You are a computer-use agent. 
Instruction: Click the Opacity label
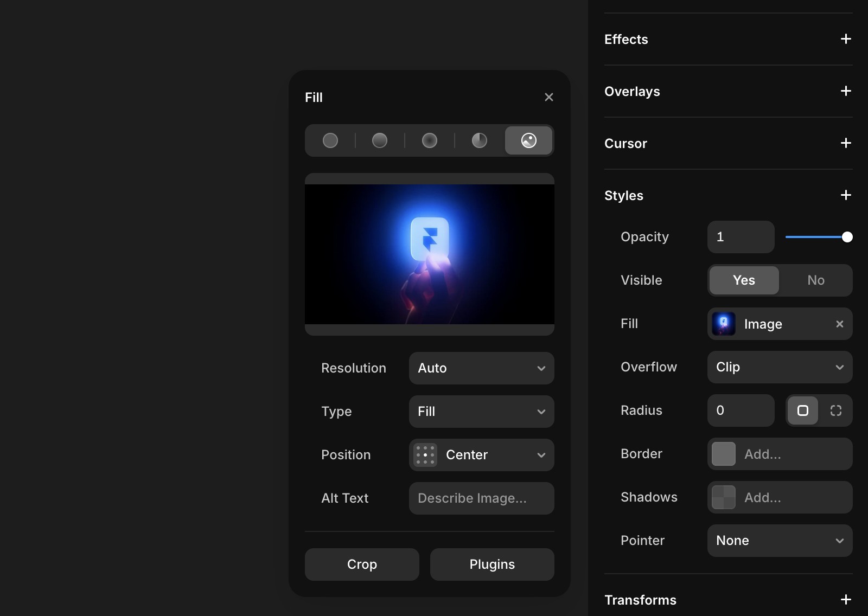pyautogui.click(x=644, y=237)
